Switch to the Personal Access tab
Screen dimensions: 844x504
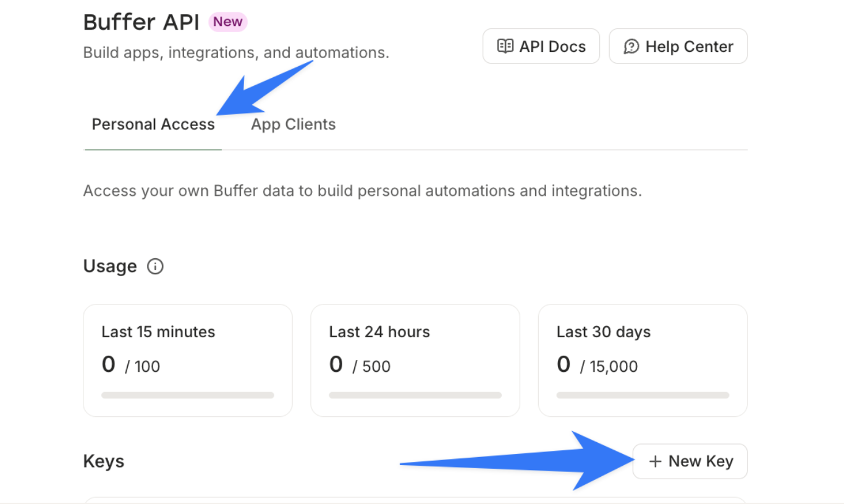pos(153,124)
